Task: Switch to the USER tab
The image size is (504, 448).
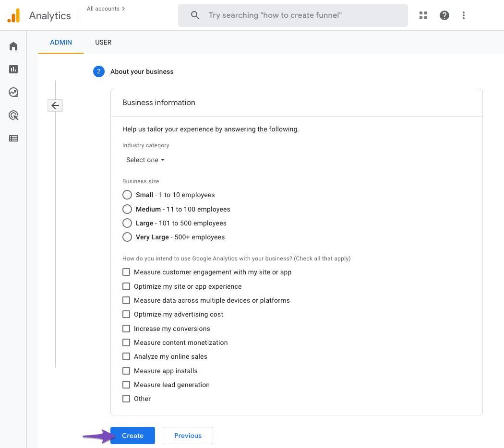Action: [103, 42]
